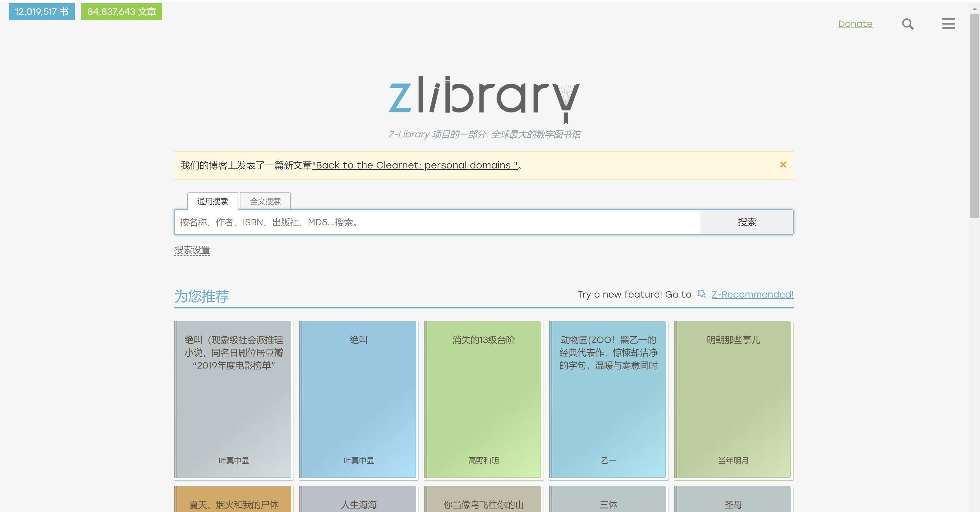This screenshot has width=980, height=512.
Task: Click the zlibrary logo
Action: click(484, 100)
